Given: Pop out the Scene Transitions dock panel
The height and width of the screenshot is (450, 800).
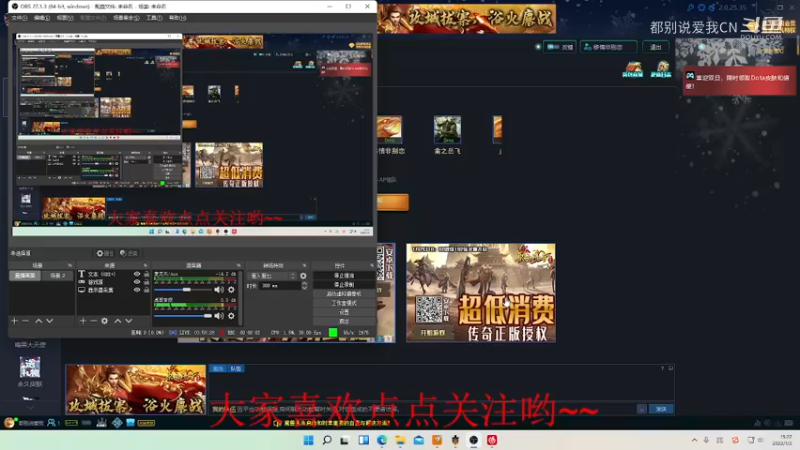Looking at the screenshot, I should tap(305, 265).
